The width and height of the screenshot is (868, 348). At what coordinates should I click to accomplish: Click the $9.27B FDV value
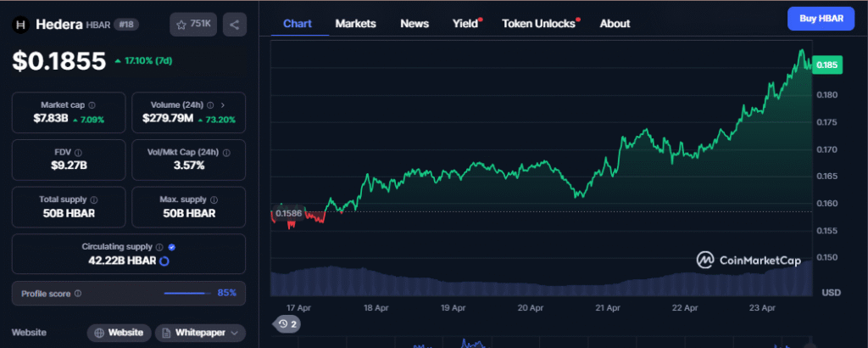coord(69,166)
